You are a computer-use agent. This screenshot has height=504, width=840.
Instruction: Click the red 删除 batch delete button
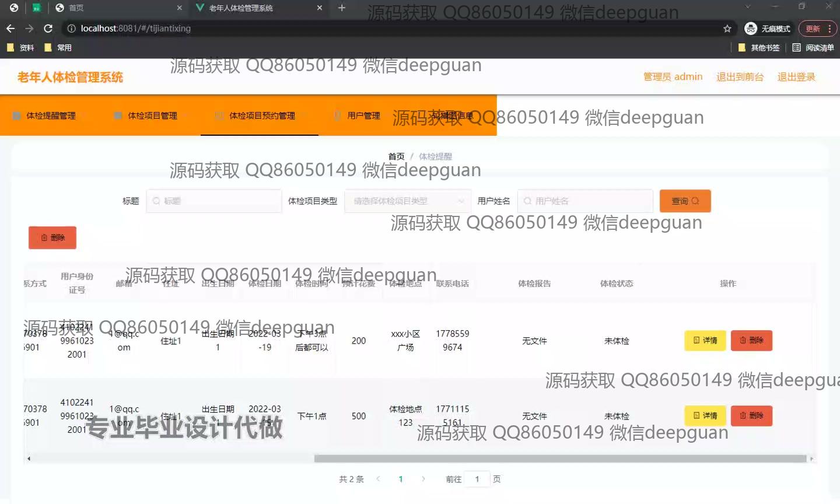pyautogui.click(x=52, y=237)
